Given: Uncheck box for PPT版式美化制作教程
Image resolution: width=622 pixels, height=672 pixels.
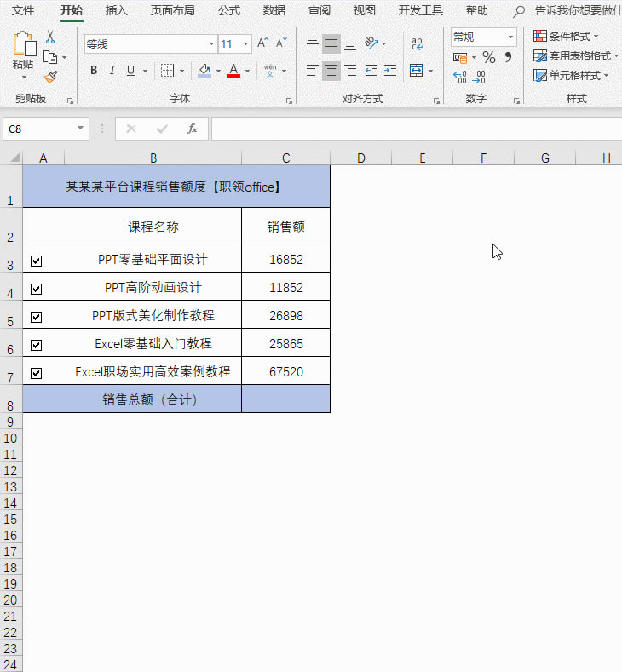Looking at the screenshot, I should 37,317.
